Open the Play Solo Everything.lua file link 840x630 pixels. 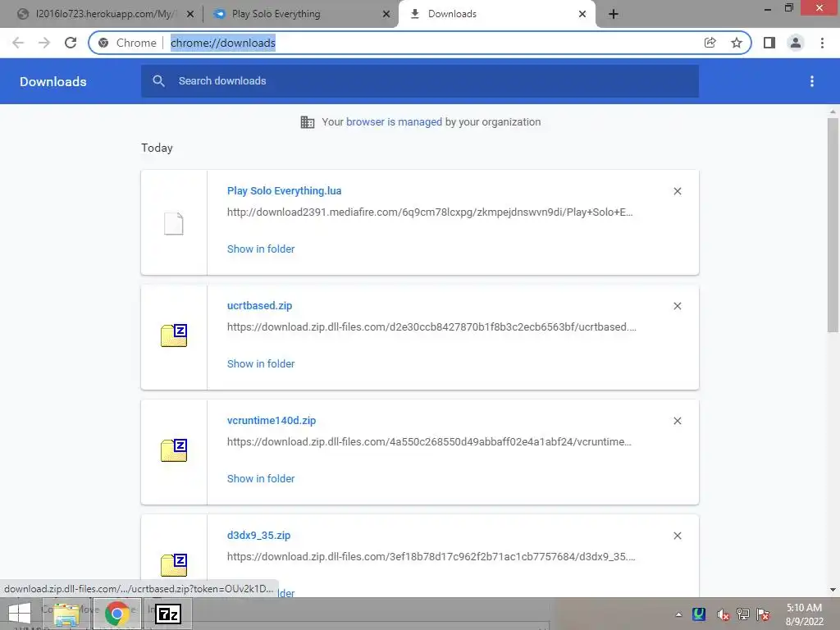(x=284, y=190)
